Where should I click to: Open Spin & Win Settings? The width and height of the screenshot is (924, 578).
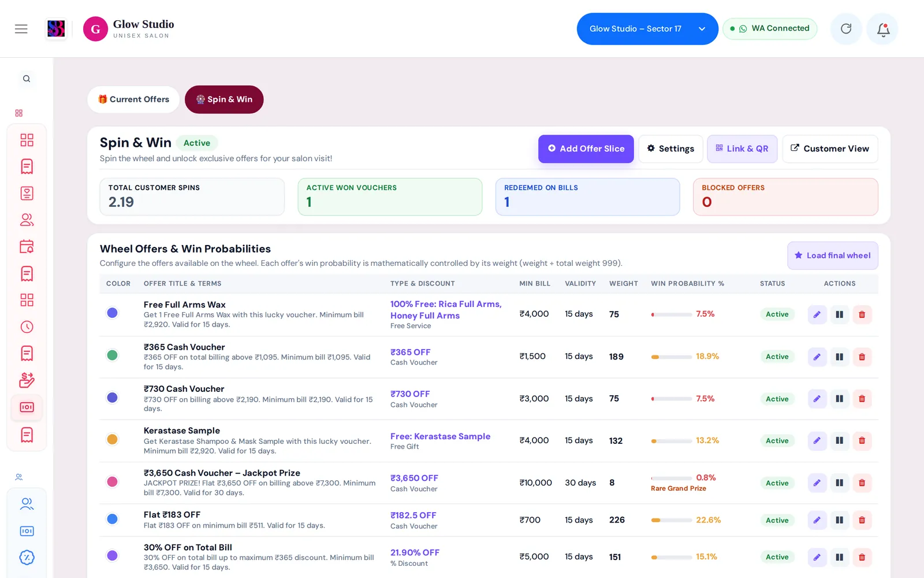click(670, 149)
